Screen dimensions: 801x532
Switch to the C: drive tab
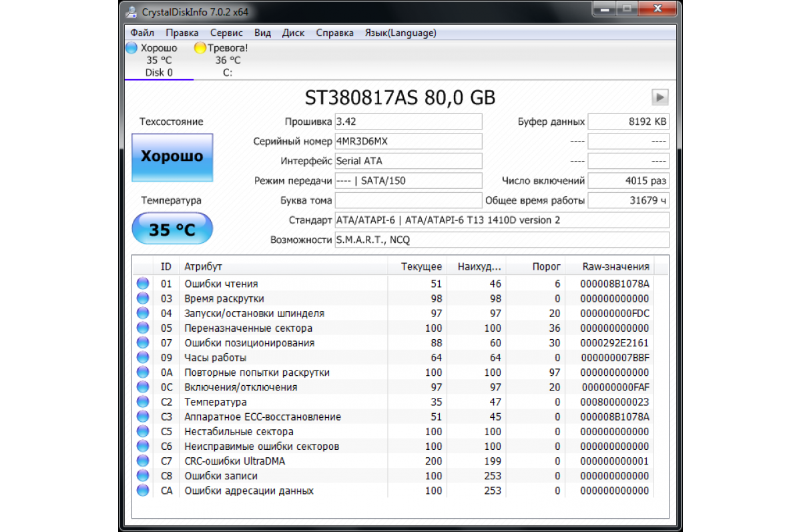pos(228,61)
